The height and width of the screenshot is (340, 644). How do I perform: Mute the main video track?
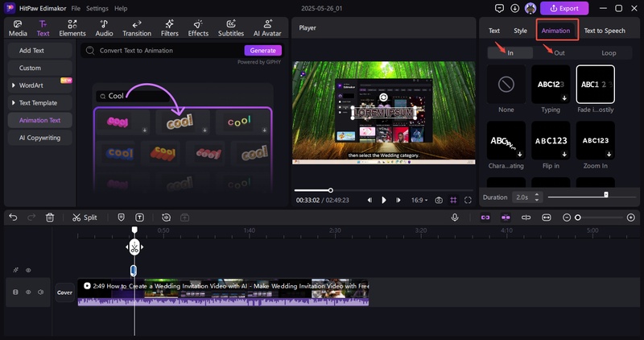pos(41,292)
